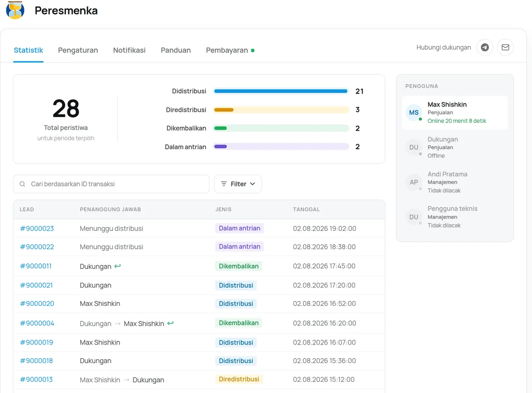Viewport: 532px width, 393px height.
Task: Open lead #9000020
Action: (37, 303)
